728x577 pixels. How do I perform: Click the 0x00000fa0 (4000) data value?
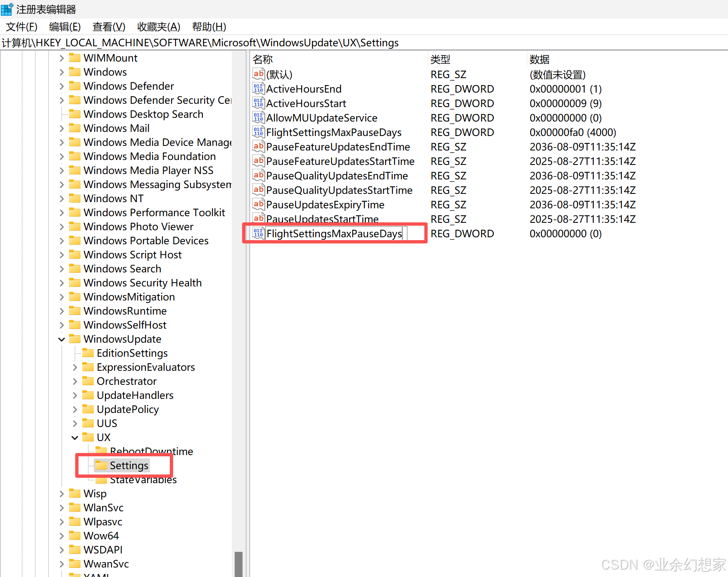pos(573,132)
